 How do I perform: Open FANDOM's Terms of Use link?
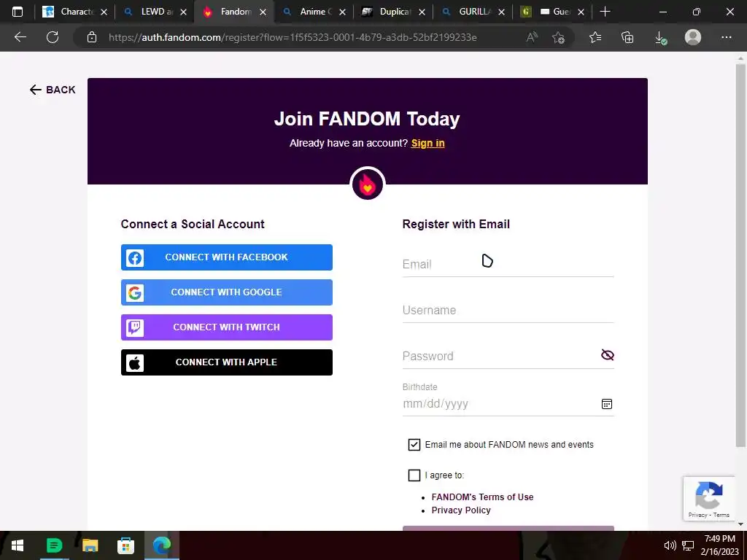click(483, 497)
